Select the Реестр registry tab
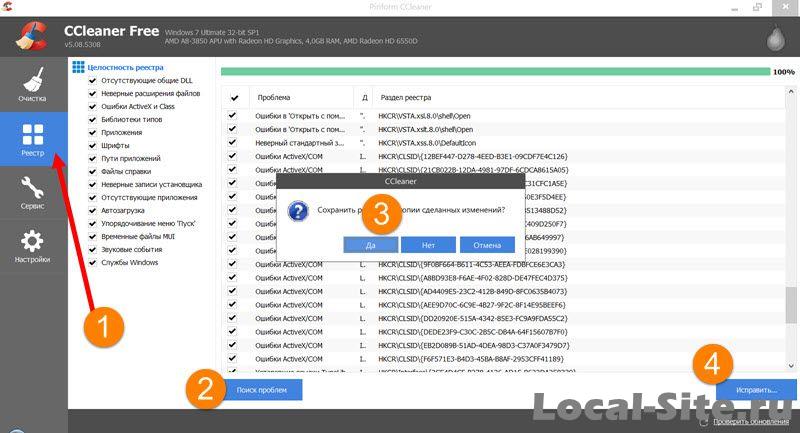 [x=33, y=139]
